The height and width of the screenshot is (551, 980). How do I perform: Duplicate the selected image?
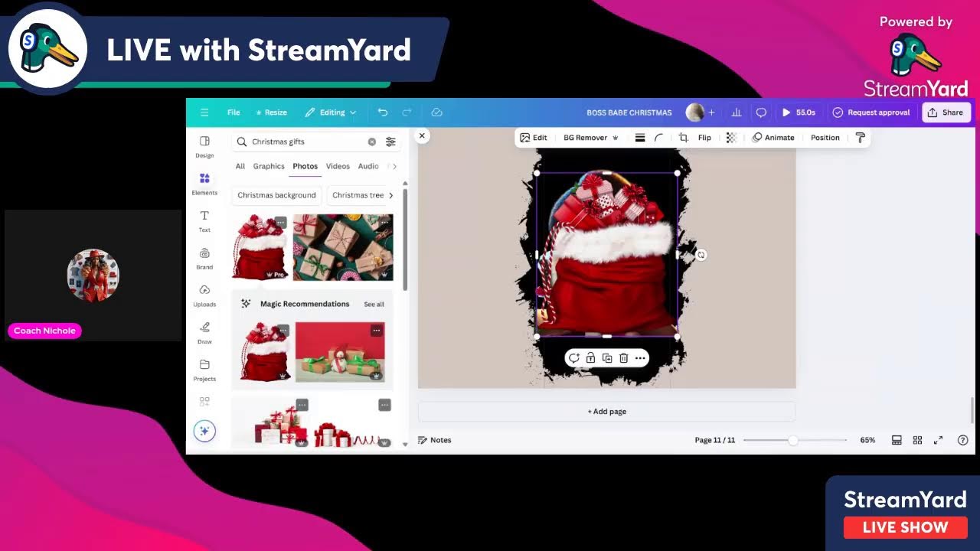click(x=607, y=358)
